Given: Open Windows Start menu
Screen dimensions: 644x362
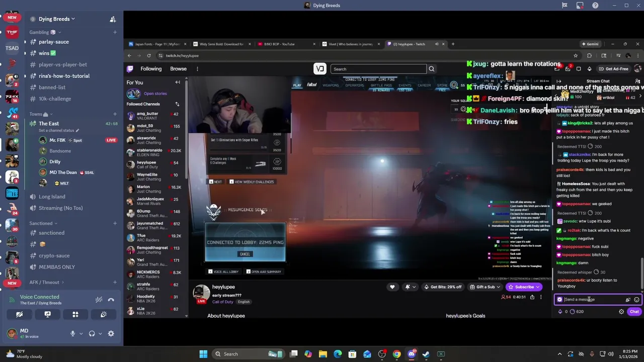Looking at the screenshot, I should pos(203,354).
